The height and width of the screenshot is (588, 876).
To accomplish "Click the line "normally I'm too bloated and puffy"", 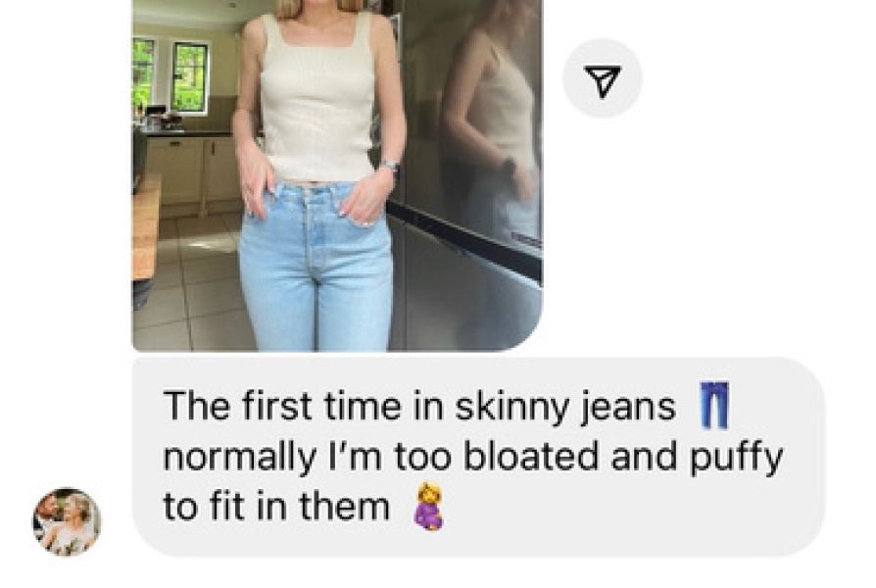I will (472, 458).
